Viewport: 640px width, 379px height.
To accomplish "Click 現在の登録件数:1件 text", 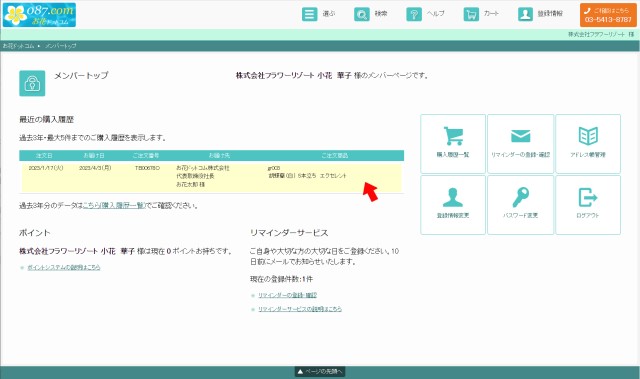I will [x=282, y=279].
